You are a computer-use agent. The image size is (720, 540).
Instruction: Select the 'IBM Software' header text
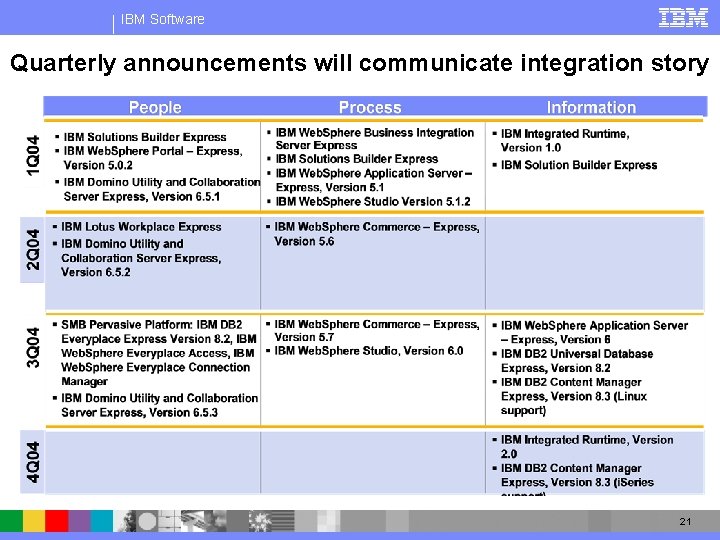[163, 19]
